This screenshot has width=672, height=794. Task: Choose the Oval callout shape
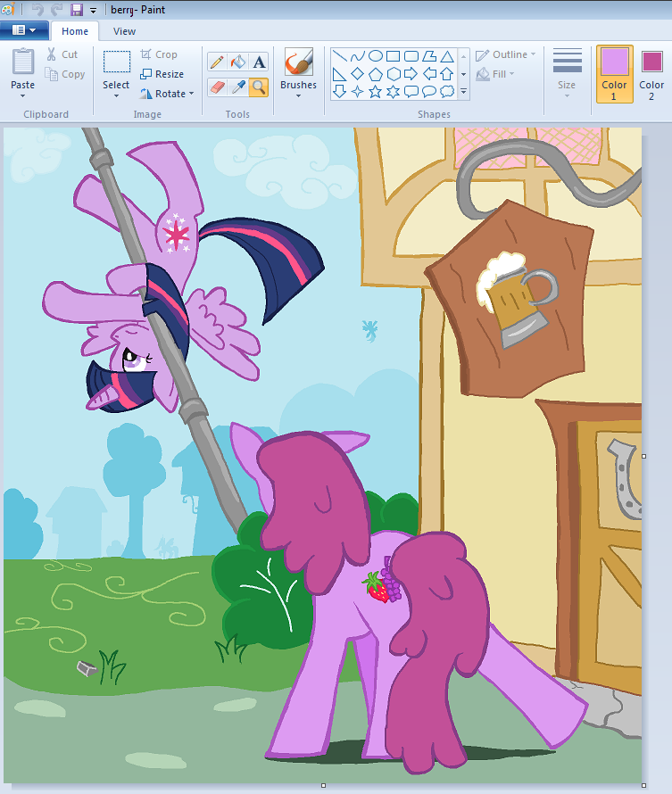(x=429, y=92)
